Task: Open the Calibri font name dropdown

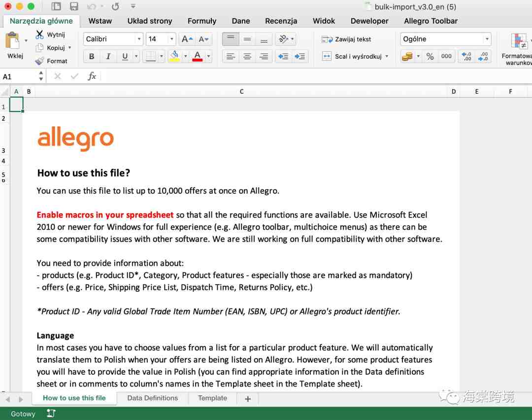Action: (x=139, y=39)
